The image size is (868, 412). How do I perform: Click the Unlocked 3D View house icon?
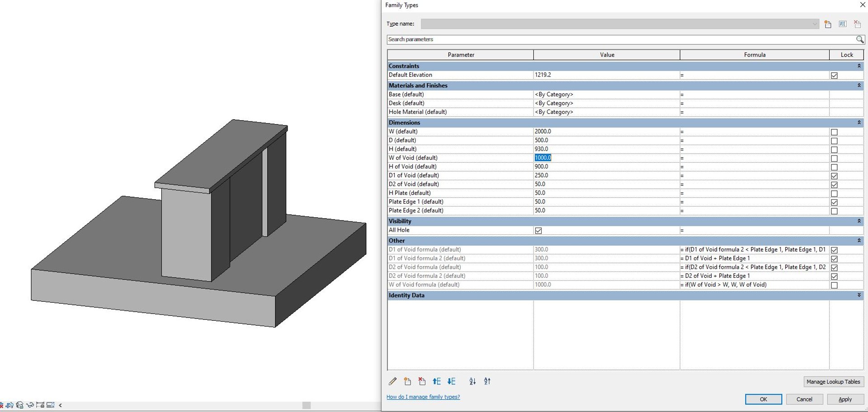pos(19,405)
